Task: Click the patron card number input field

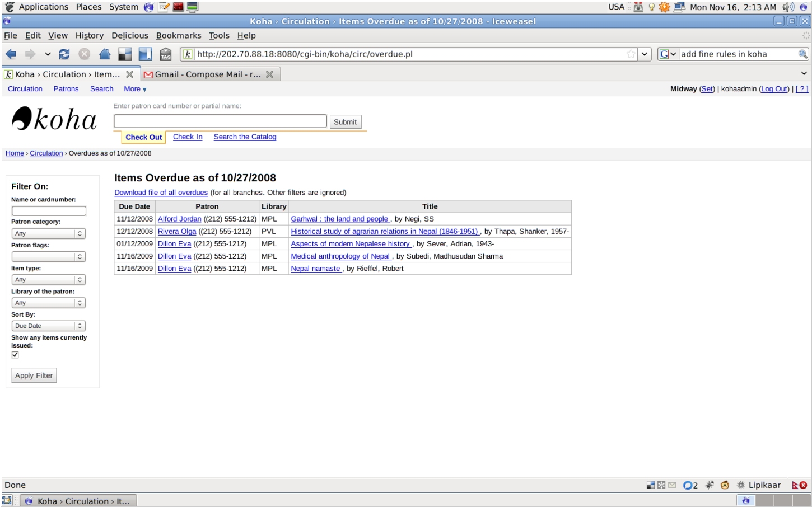Action: (220, 121)
